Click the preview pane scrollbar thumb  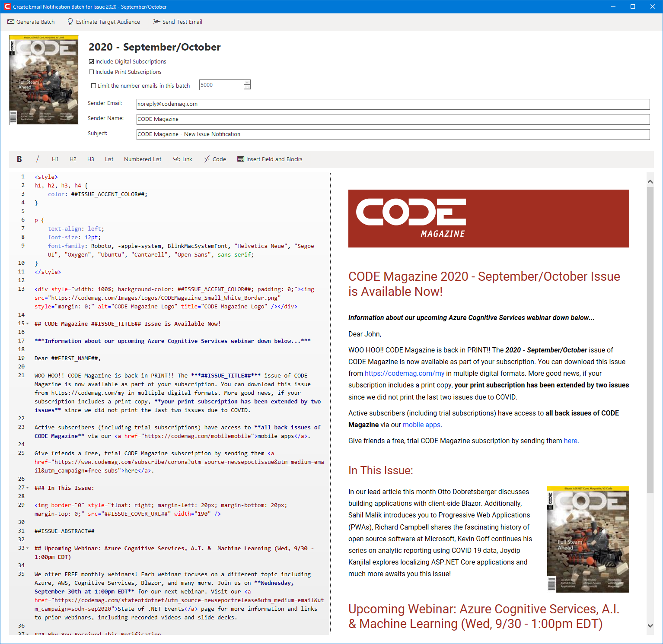point(650,340)
